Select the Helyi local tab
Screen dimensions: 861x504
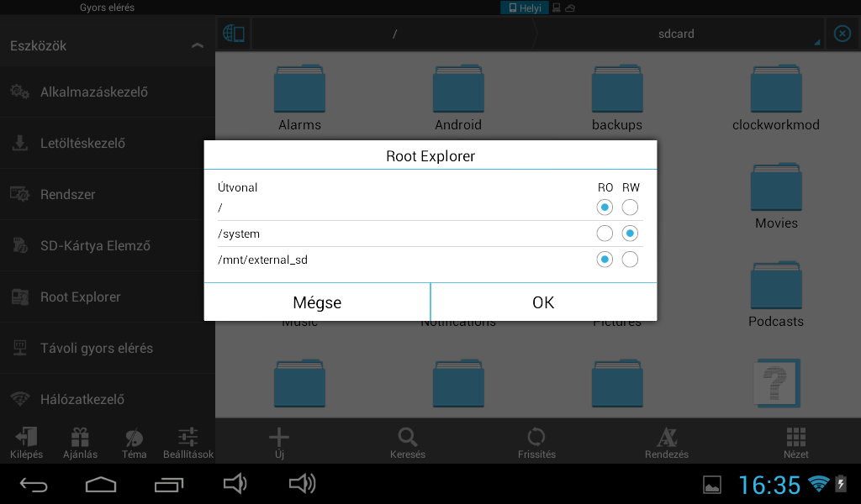pyautogui.click(x=525, y=8)
